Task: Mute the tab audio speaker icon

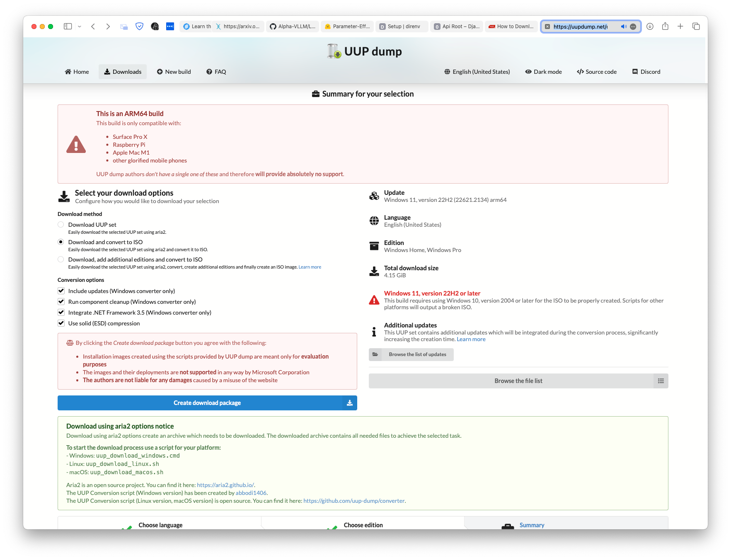Action: click(623, 27)
